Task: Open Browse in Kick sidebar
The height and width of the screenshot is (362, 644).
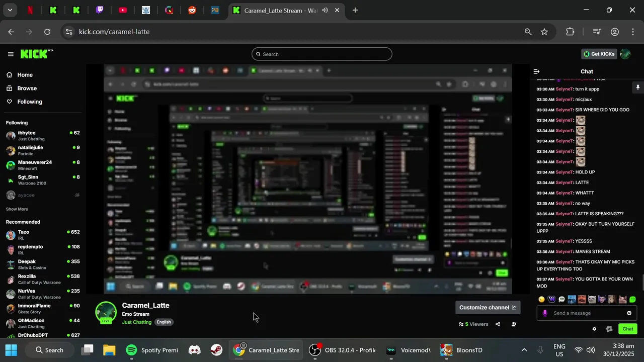Action: 22,88
